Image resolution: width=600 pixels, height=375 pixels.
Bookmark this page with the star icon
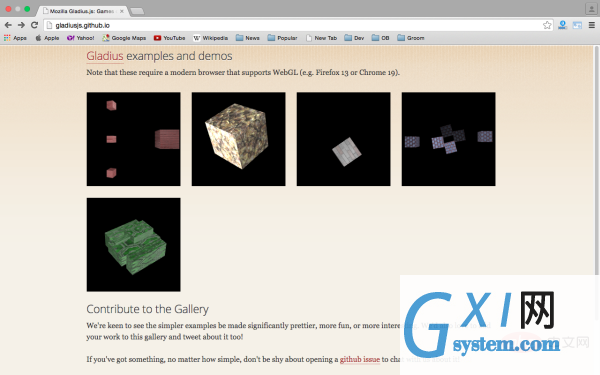pos(547,25)
